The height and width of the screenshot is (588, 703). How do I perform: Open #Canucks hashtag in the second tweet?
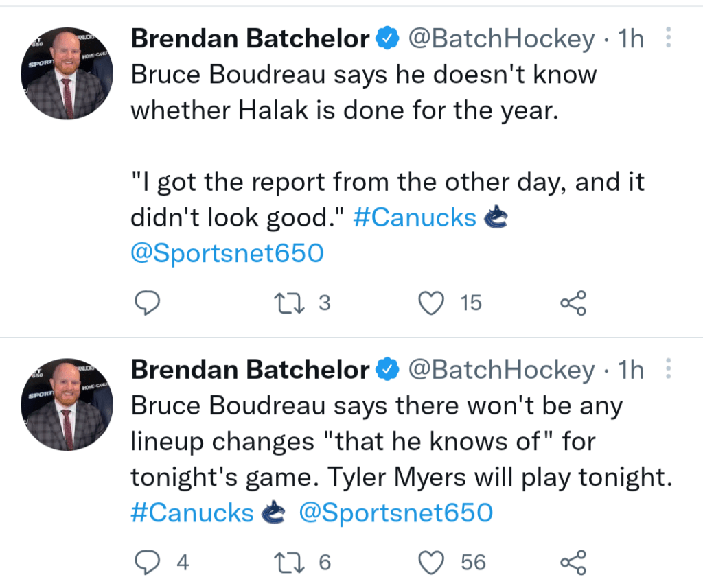pyautogui.click(x=192, y=513)
